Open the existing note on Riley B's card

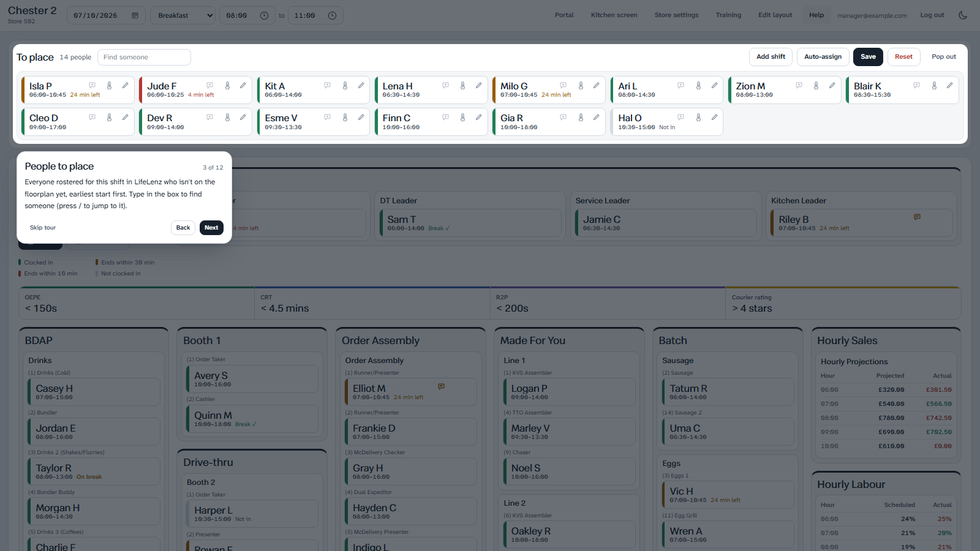(x=917, y=217)
